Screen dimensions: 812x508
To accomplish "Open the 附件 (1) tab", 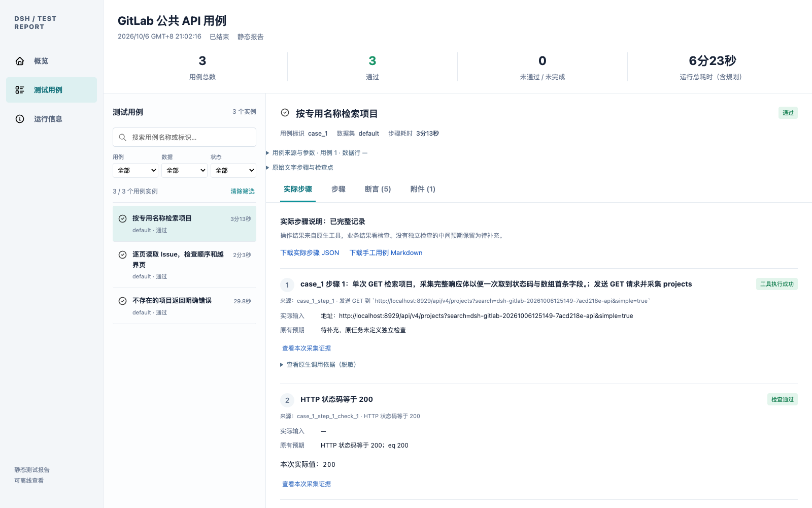I will (x=423, y=189).
